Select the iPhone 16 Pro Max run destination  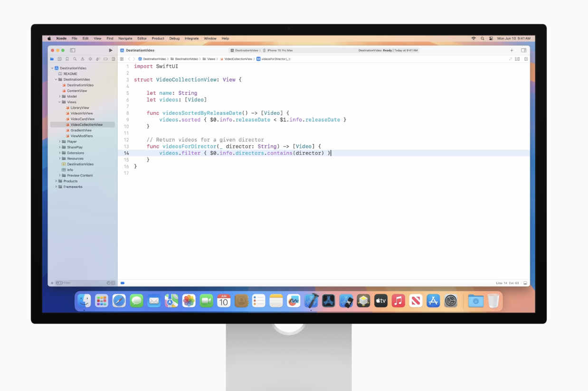[x=281, y=50]
